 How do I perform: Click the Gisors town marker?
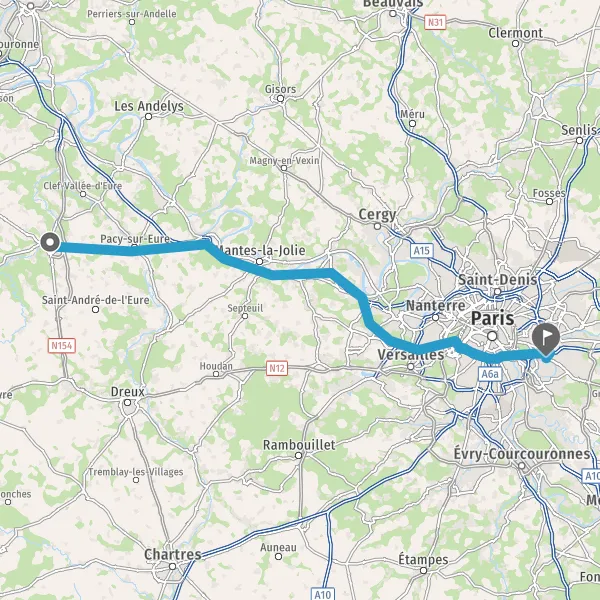click(x=280, y=99)
